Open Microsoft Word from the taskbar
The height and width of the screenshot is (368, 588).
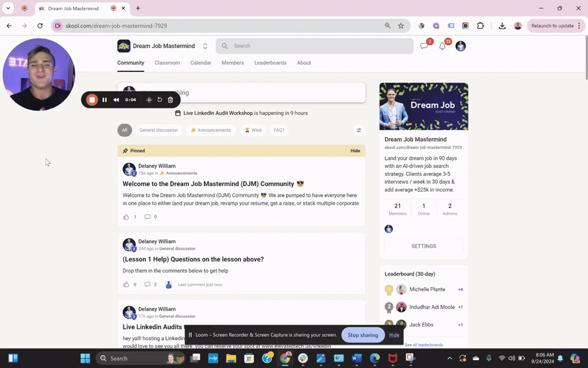coord(357,358)
